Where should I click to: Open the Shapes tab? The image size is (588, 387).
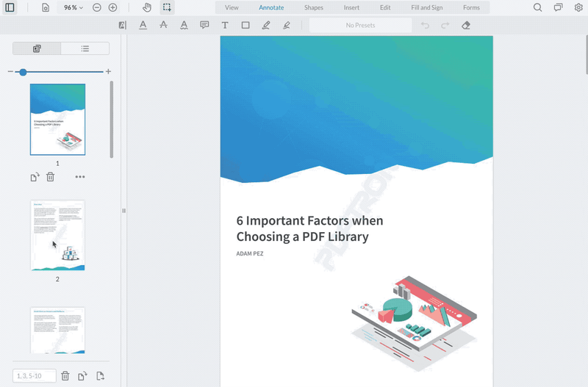click(314, 7)
